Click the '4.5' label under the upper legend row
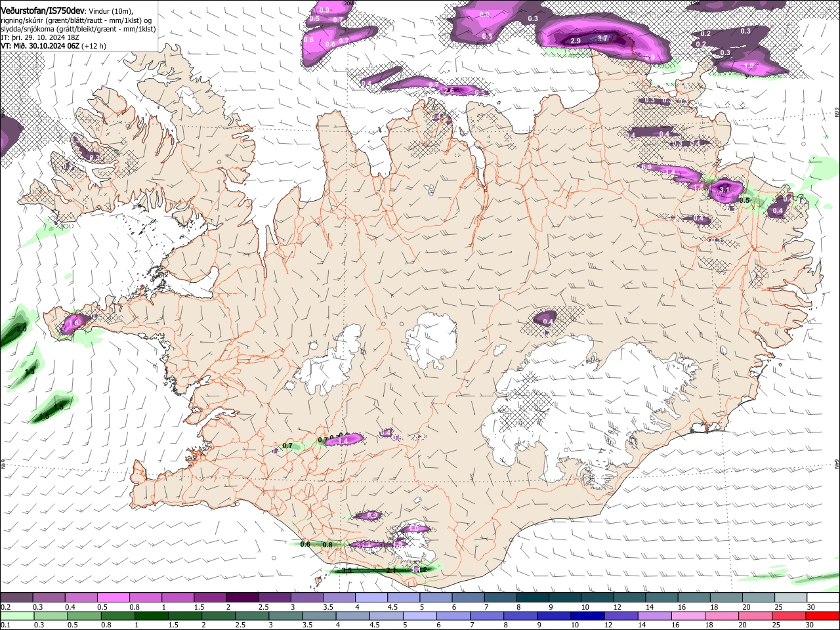Image resolution: width=840 pixels, height=630 pixels. tap(392, 607)
